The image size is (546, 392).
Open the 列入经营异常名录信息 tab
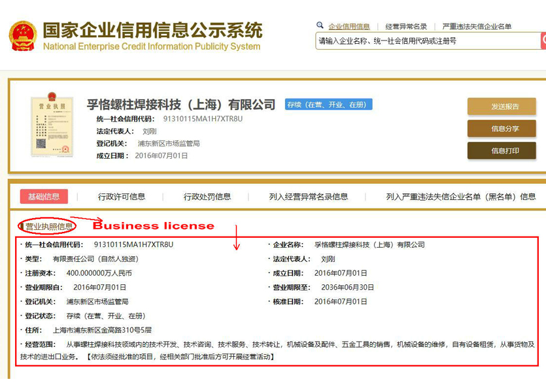[x=309, y=197]
